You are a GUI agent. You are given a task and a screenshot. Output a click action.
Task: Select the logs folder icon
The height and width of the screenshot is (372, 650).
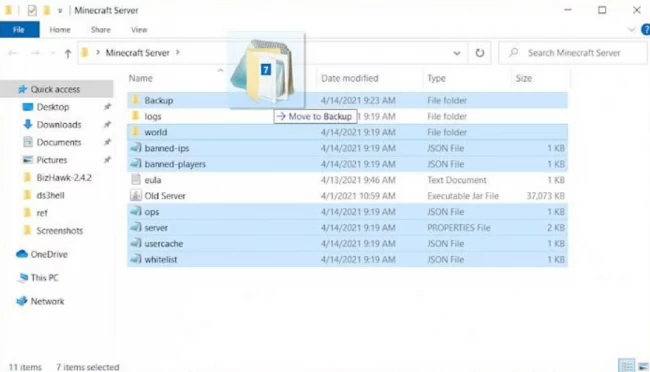(x=135, y=116)
